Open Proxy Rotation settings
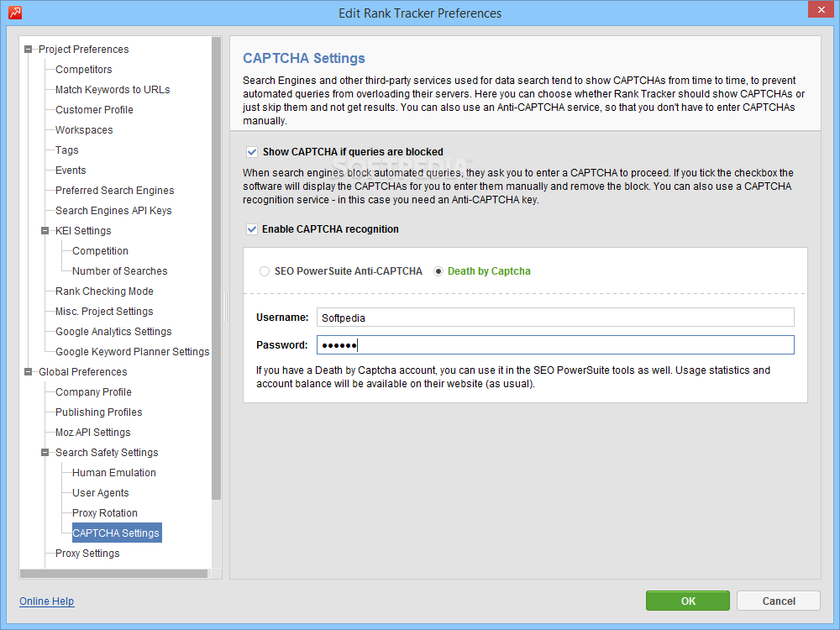 coord(105,513)
